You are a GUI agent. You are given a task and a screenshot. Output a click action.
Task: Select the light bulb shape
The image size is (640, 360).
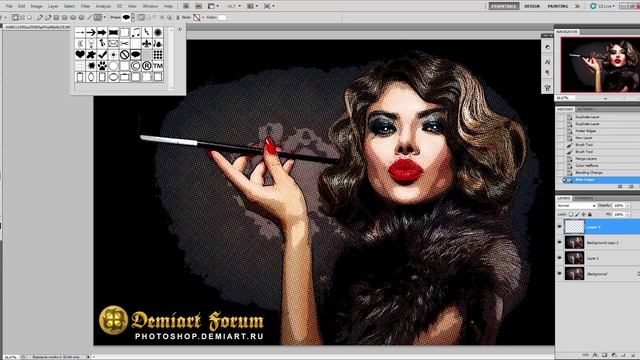[x=91, y=43]
